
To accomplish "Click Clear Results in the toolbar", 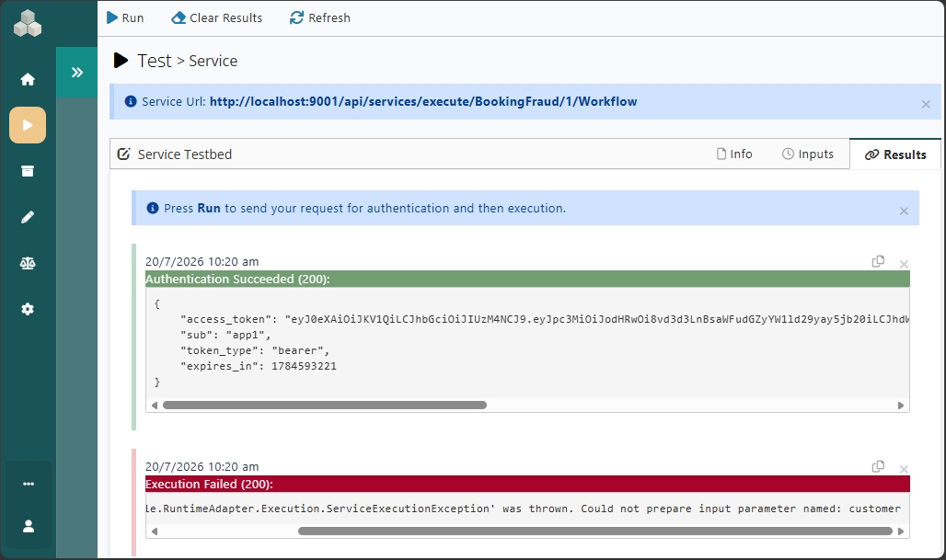I will coord(217,17).
